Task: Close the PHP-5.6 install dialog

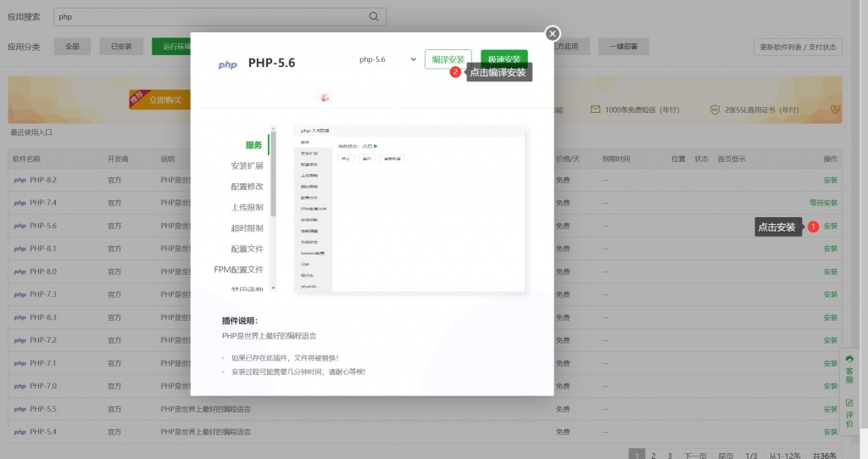Action: point(553,33)
